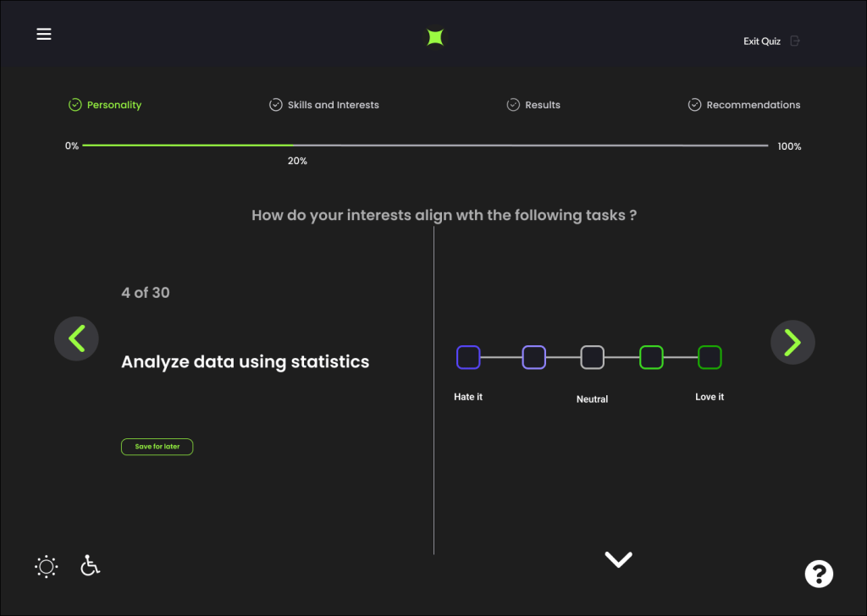Viewport: 867px width, 616px height.
Task: Click the Exit Quiz link
Action: [x=762, y=41]
